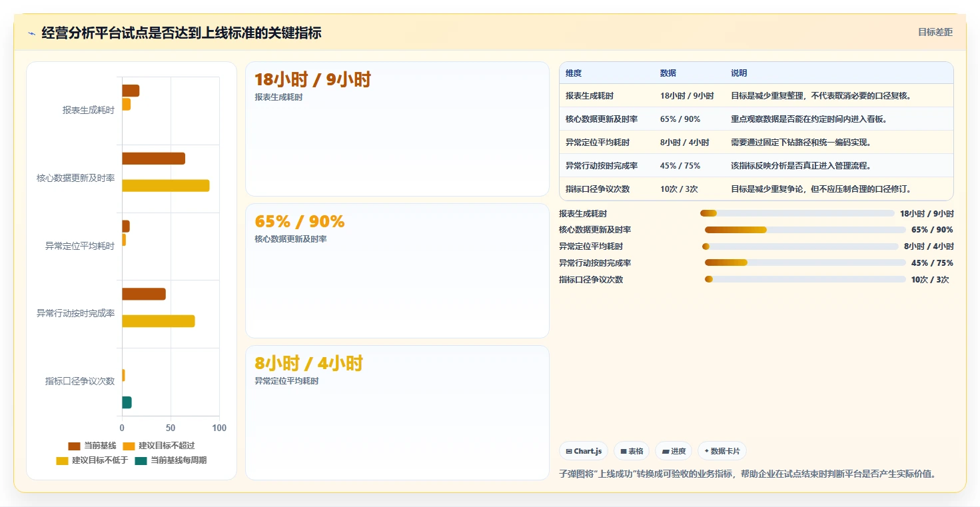
Task: Toggle the 建议目标不低于 legend swatch
Action: 62,460
